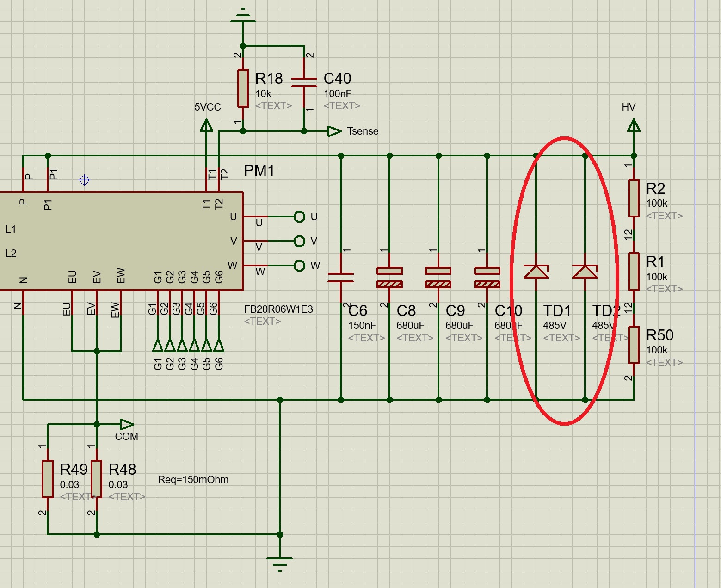Click the 5VCC net label text
721x588 pixels.
[208, 107]
